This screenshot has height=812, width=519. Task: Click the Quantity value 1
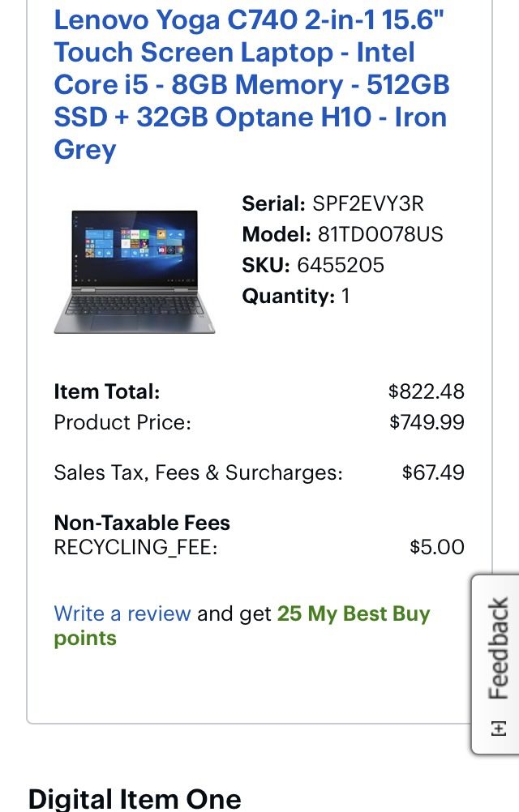tap(345, 297)
